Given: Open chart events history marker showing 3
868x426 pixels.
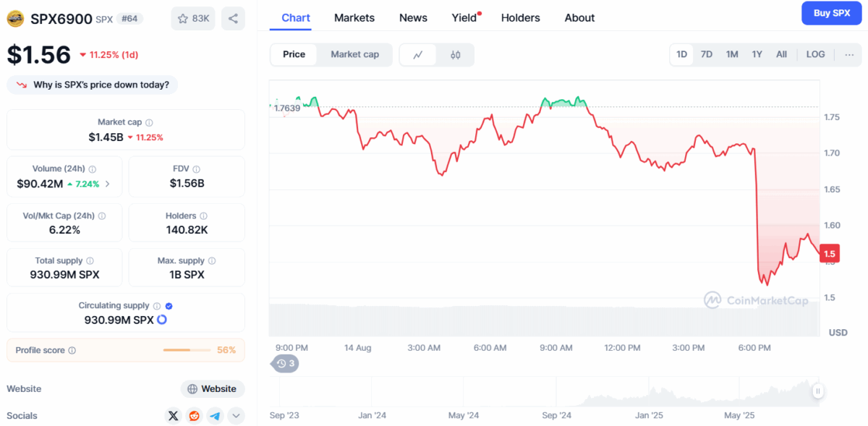Looking at the screenshot, I should pos(285,364).
